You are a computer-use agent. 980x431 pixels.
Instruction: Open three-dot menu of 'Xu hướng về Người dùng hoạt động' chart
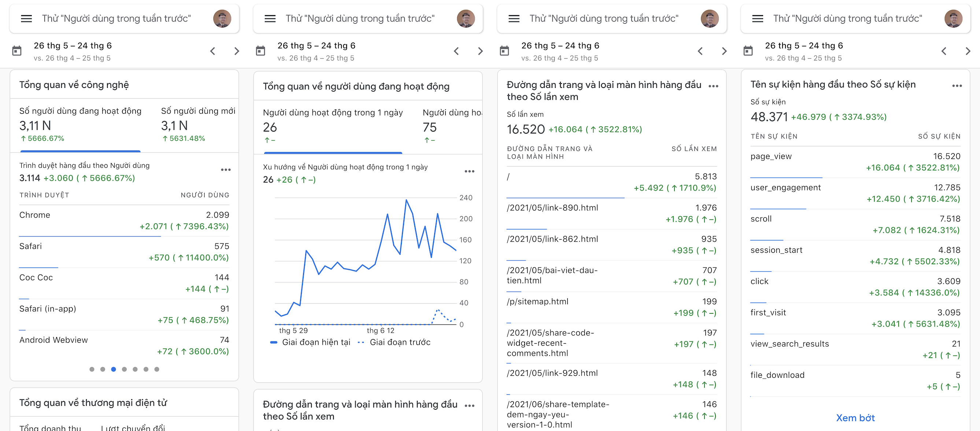pos(470,171)
